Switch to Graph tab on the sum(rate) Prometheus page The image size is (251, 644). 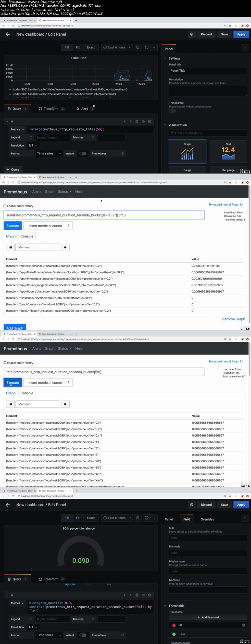11,236
